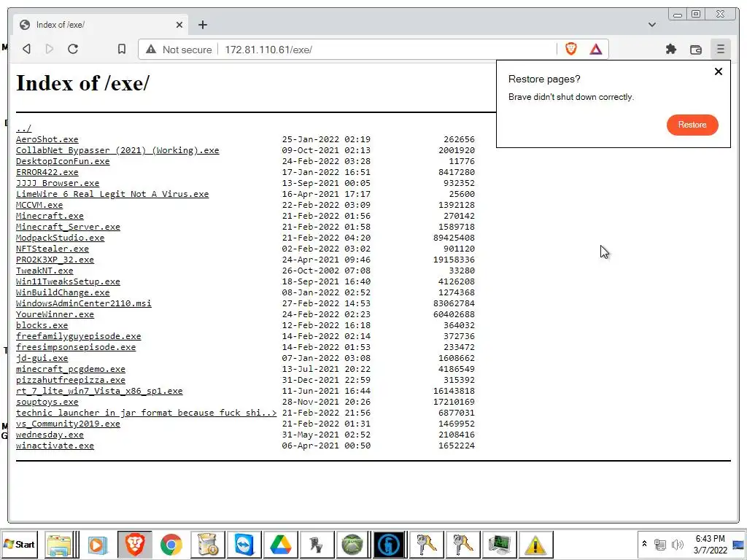The image size is (747, 560).
Task: Click PRO2K3XP_32.exe link
Action: click(x=55, y=260)
